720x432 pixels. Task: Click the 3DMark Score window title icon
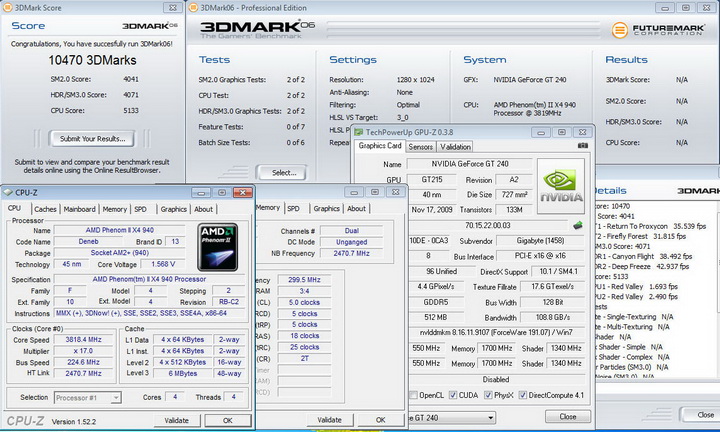[x=8, y=8]
